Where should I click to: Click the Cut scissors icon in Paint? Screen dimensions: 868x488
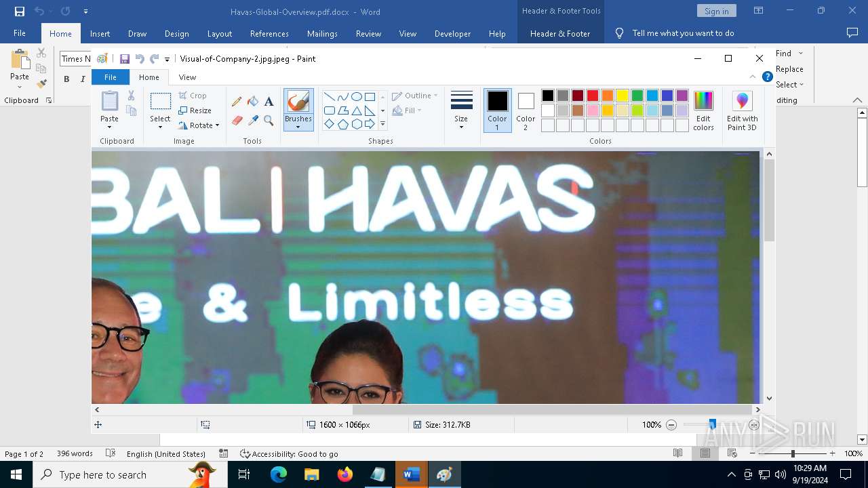[x=131, y=96]
